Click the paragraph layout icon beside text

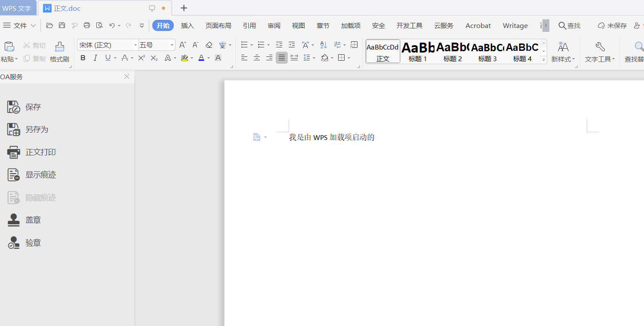click(257, 137)
